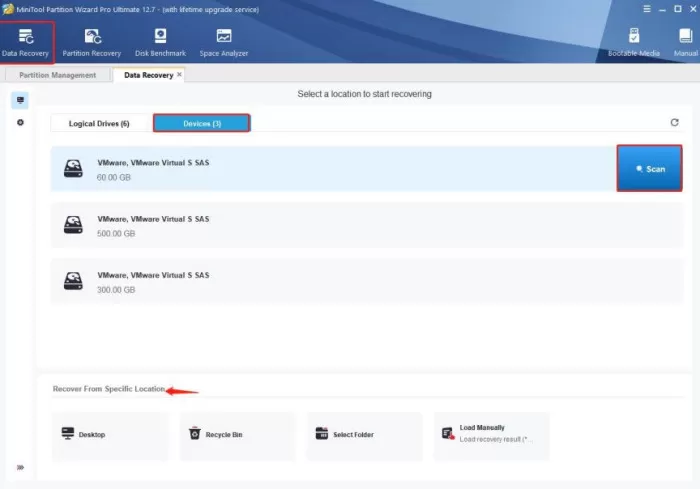The image size is (700, 489).
Task: Select the 60.00 GB VMware disk icon
Action: 73,169
